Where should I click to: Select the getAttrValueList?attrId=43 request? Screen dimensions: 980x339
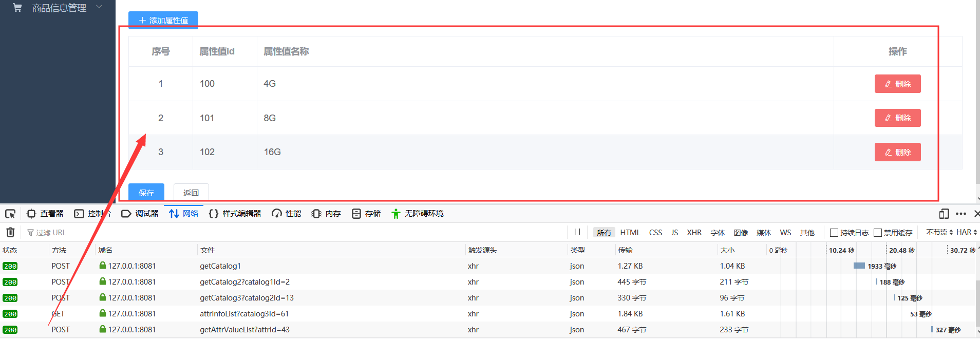coord(488,330)
